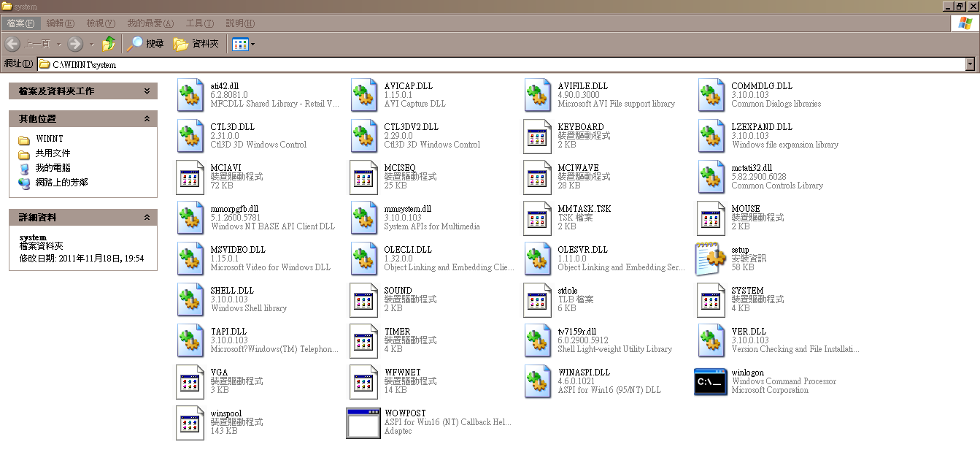The width and height of the screenshot is (980, 466).
Task: Select the setup information file icon
Action: pyautogui.click(x=711, y=259)
